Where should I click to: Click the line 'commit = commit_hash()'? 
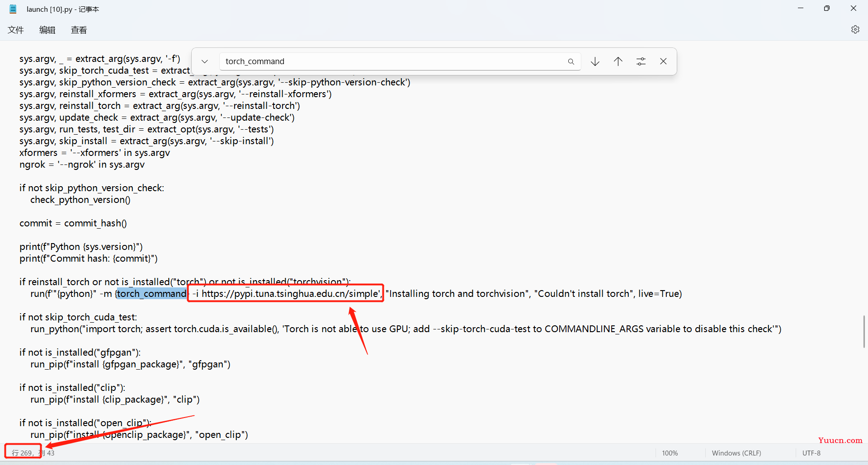pyautogui.click(x=73, y=223)
